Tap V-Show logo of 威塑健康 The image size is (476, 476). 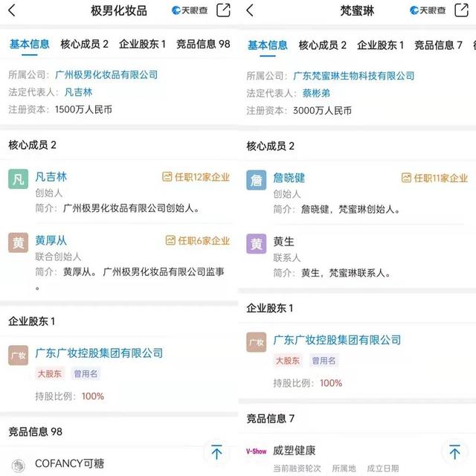256,451
